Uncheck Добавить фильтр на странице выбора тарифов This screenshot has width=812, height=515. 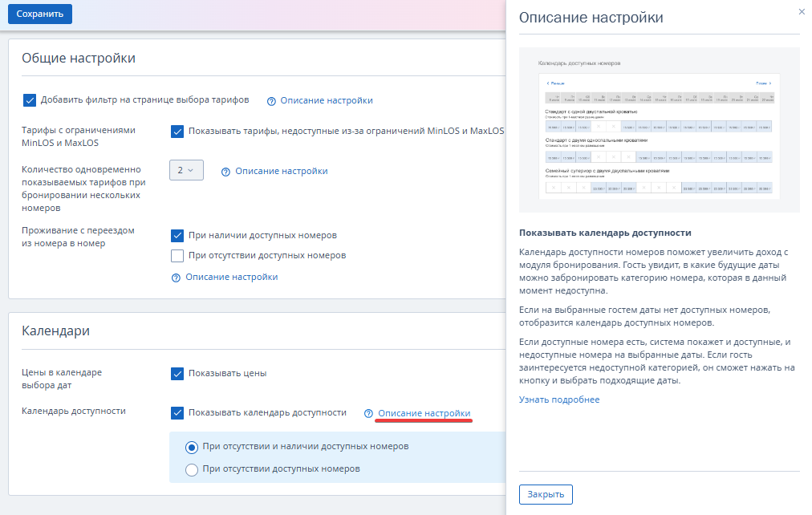30,100
